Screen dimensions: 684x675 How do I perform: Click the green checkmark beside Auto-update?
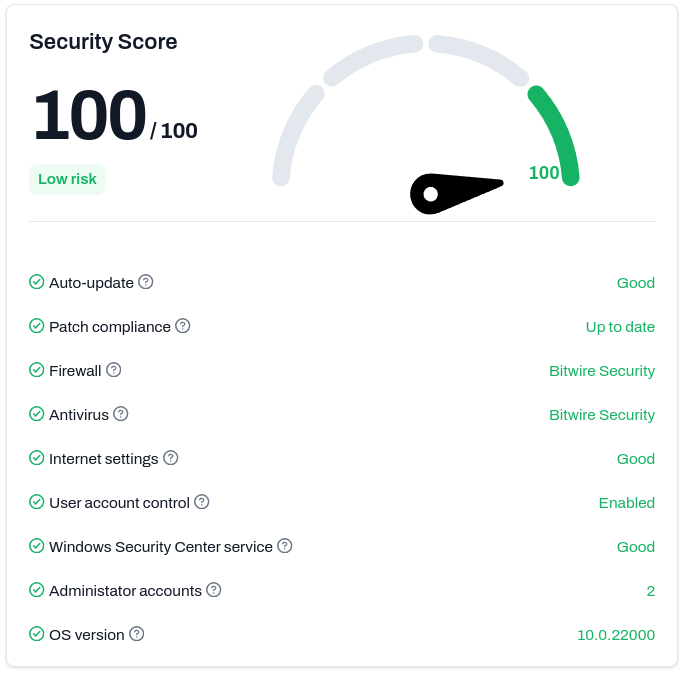(37, 282)
